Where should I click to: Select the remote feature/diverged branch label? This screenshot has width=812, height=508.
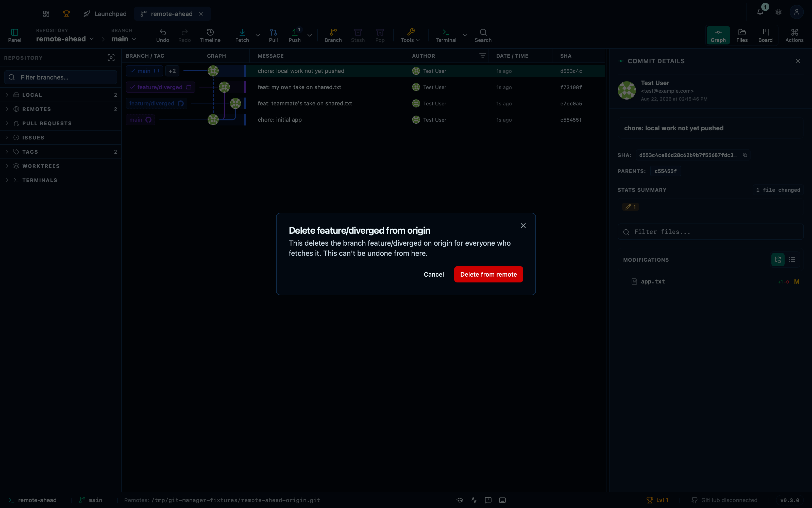(x=156, y=103)
